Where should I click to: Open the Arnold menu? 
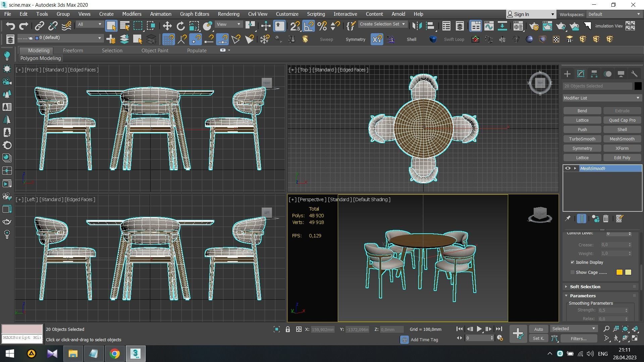coord(398,14)
